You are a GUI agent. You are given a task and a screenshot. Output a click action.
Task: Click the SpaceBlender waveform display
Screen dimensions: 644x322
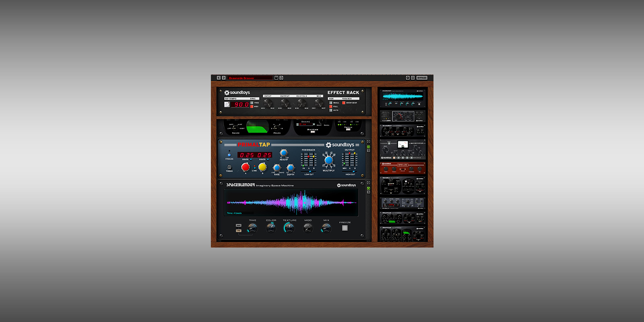coord(291,202)
